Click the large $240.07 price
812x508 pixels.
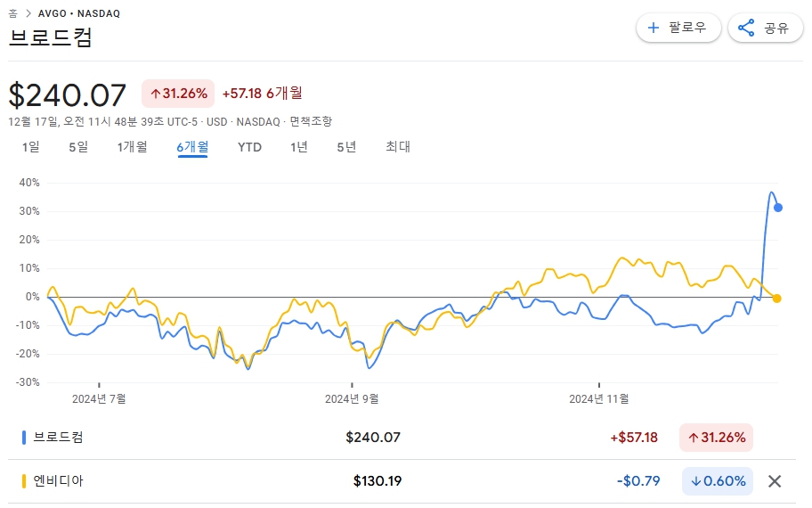pyautogui.click(x=68, y=95)
